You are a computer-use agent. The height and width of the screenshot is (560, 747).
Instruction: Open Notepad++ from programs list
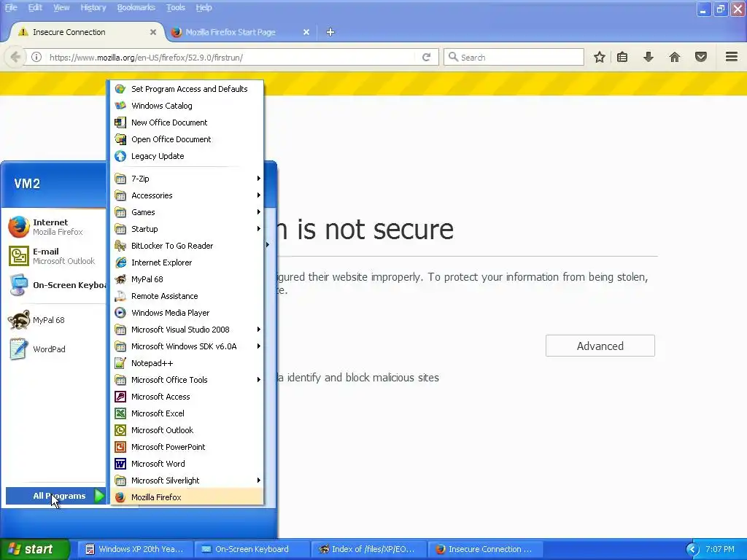187,363
